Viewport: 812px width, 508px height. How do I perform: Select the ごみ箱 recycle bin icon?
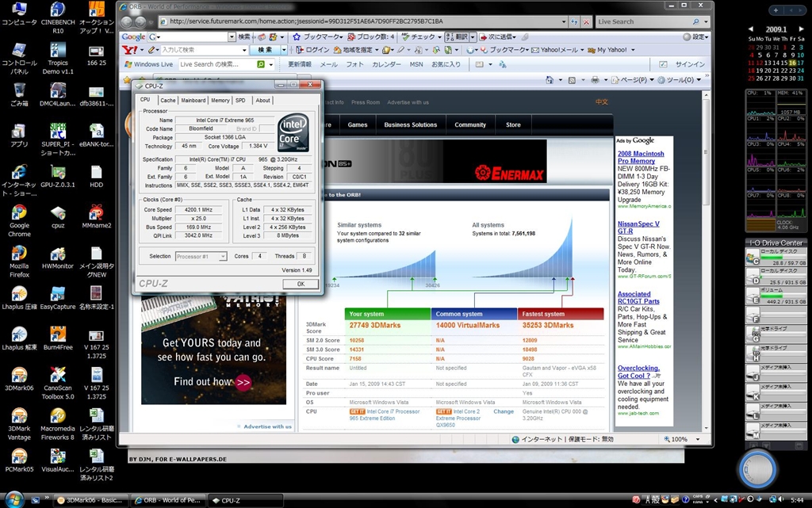tap(19, 94)
